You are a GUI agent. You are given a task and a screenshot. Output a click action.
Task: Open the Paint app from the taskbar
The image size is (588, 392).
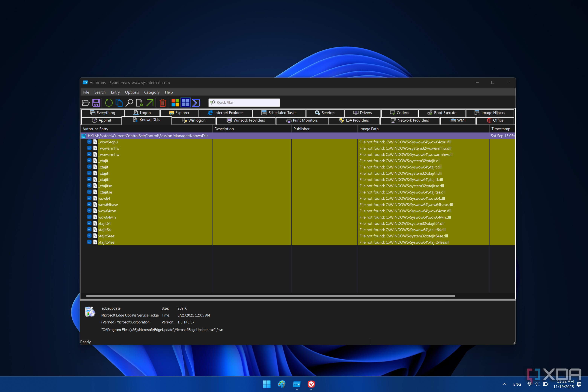pyautogui.click(x=282, y=384)
